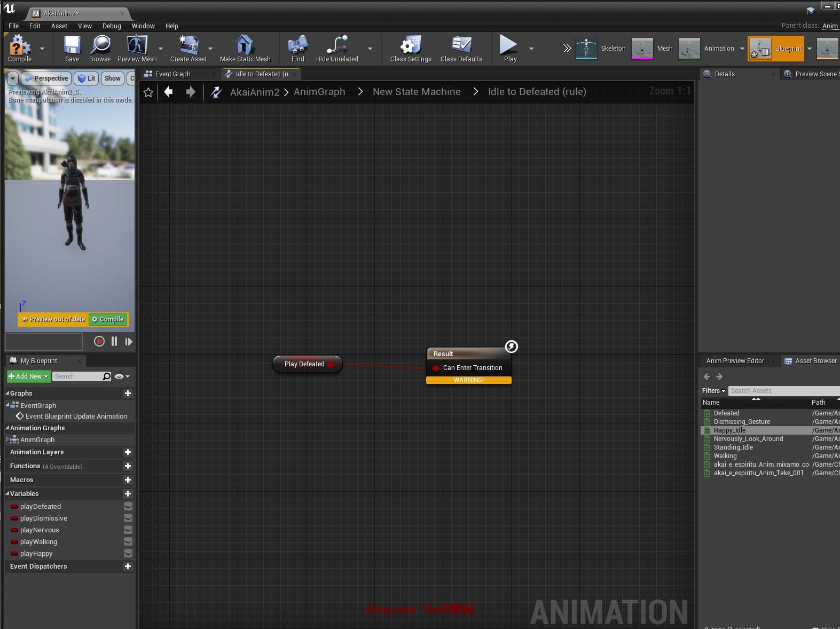
Task: Click the red Play Defeated output pin
Action: click(x=331, y=364)
